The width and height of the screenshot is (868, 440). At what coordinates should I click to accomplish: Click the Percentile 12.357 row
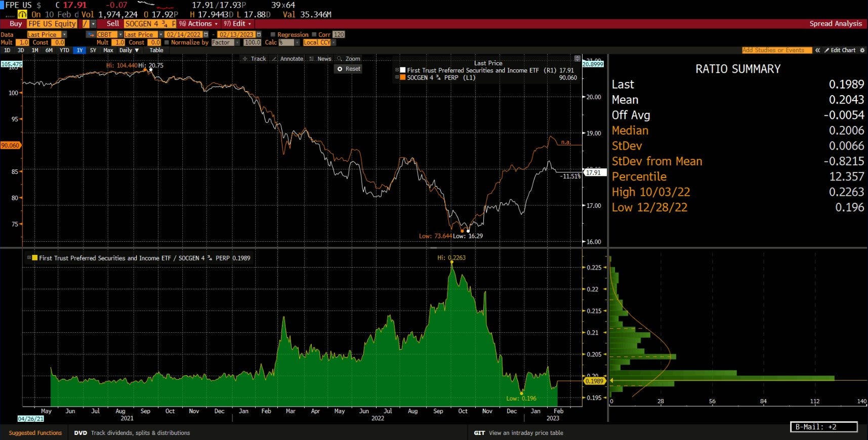(x=738, y=177)
